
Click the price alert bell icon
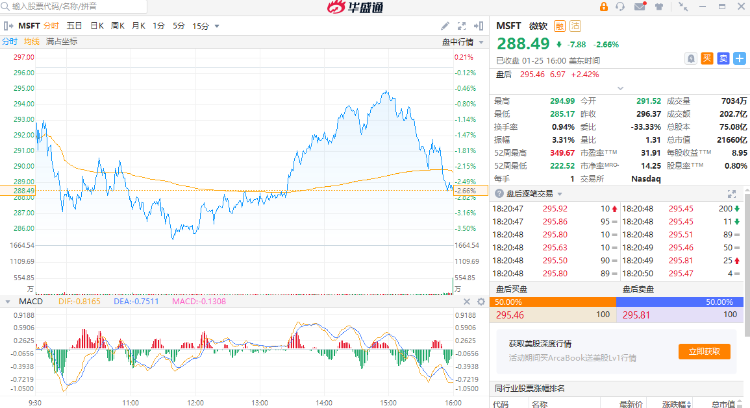691,59
